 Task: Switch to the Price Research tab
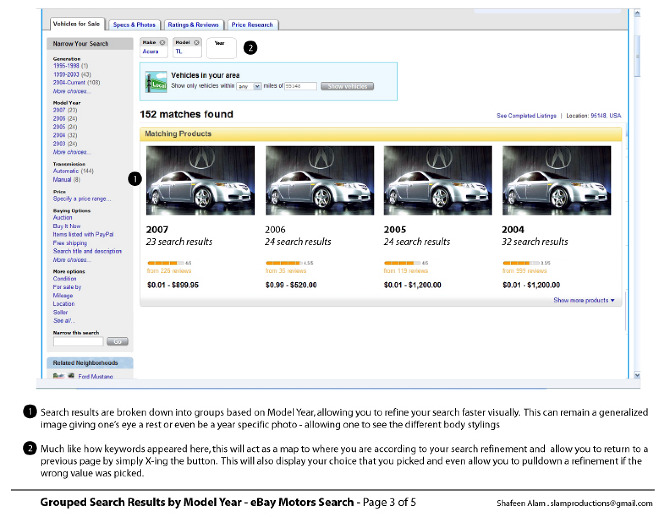[252, 25]
